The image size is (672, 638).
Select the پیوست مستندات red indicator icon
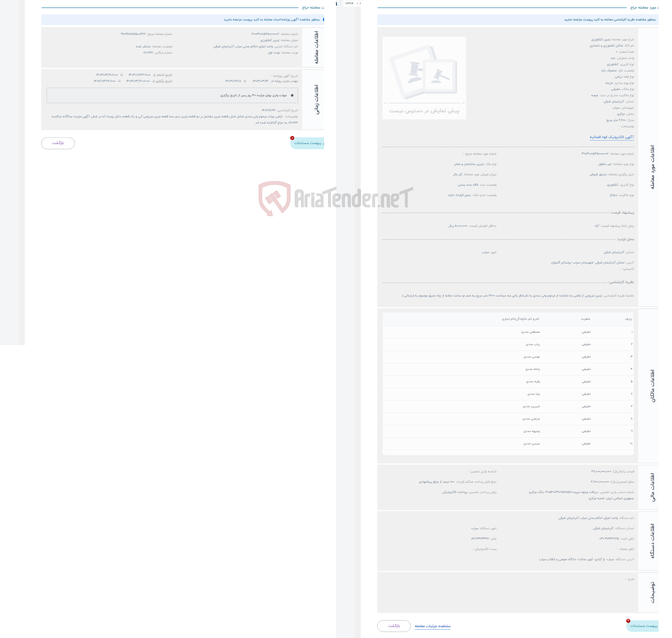point(293,139)
